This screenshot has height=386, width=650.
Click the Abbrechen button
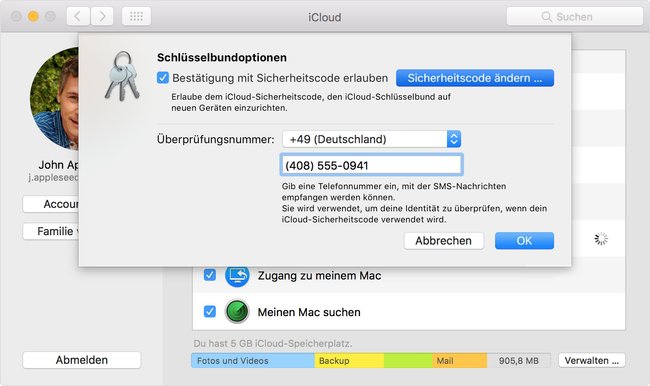(444, 240)
